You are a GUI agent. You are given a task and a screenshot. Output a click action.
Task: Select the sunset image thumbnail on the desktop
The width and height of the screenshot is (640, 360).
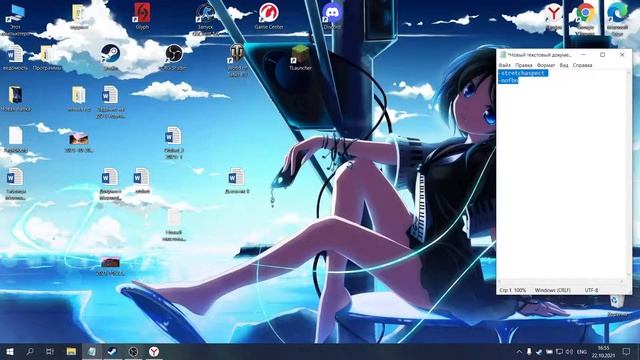pyautogui.click(x=78, y=142)
